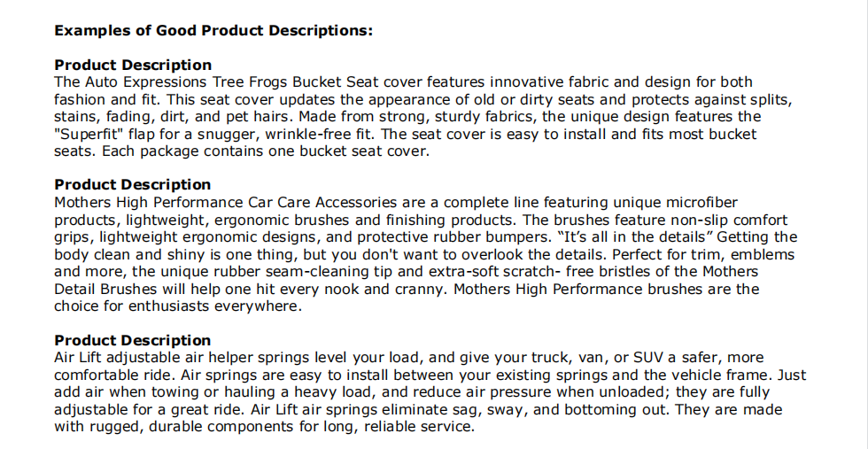The image size is (868, 449).
Task: Click 'choice for enthusiasts everywhere' text
Action: coord(178,306)
